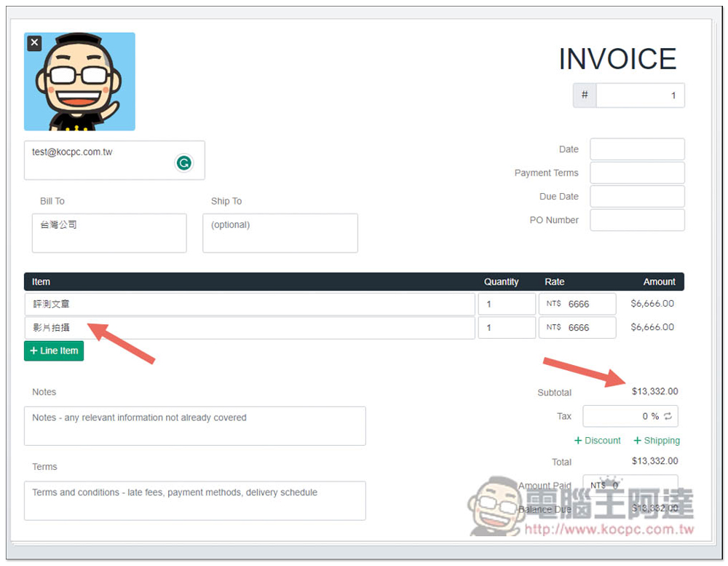Click the Tax label

(564, 416)
